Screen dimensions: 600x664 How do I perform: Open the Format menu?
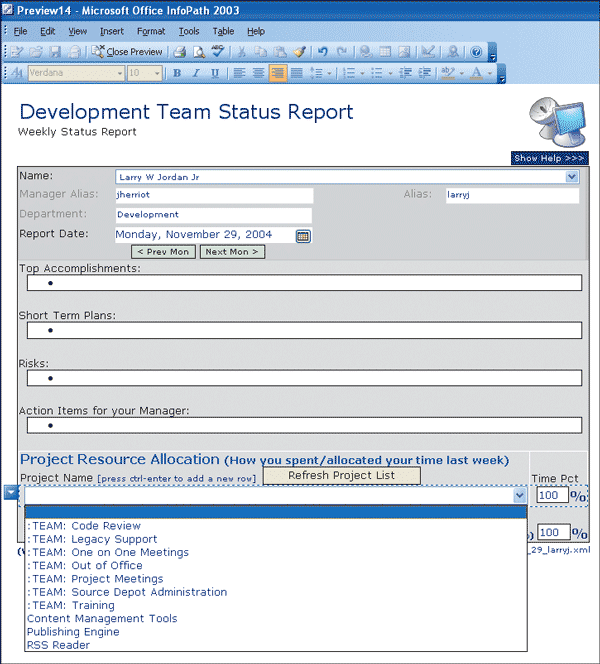[x=151, y=31]
